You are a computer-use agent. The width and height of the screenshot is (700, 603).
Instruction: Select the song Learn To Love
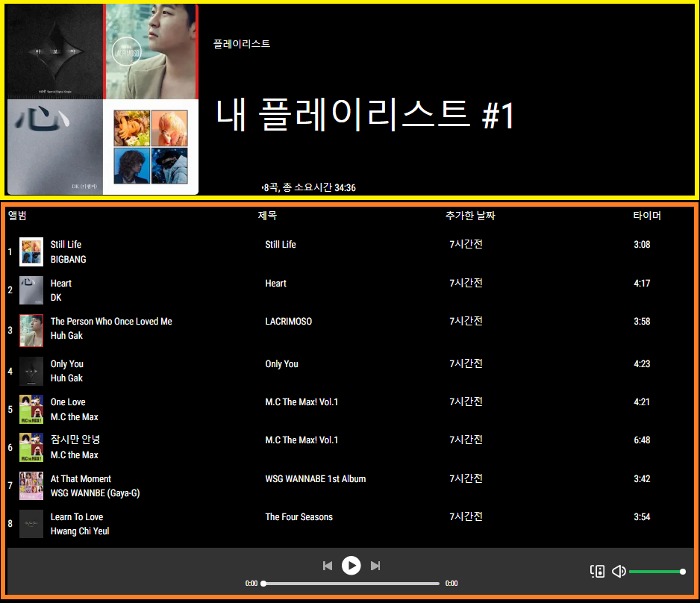pyautogui.click(x=77, y=517)
